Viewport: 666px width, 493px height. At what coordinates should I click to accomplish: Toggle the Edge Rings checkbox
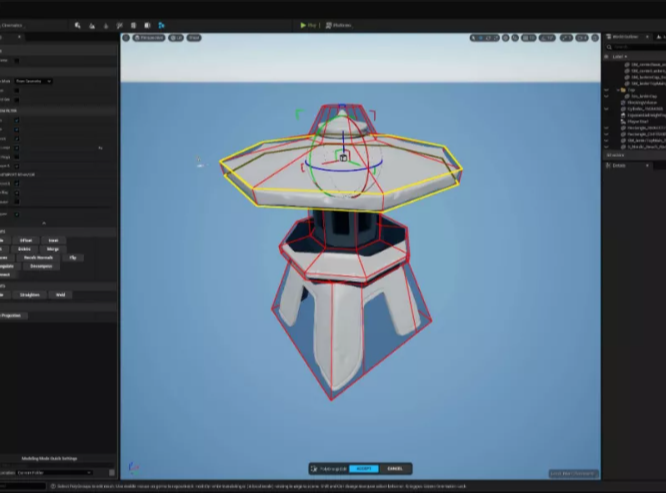(17, 157)
